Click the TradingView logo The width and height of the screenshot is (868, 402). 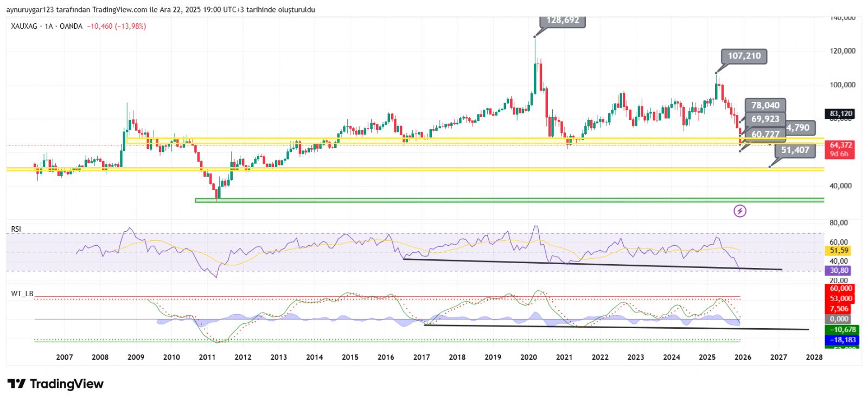pyautogui.click(x=55, y=384)
